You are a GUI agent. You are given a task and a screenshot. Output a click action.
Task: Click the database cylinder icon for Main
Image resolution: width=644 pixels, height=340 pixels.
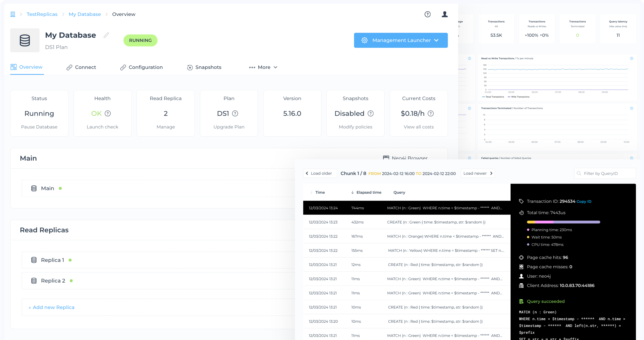[x=34, y=188]
